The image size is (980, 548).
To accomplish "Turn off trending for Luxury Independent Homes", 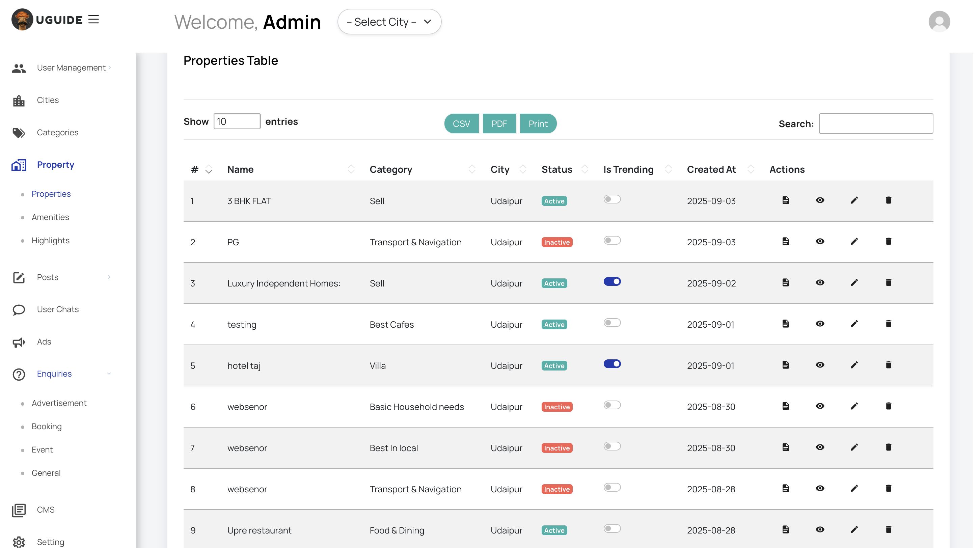I will click(612, 282).
